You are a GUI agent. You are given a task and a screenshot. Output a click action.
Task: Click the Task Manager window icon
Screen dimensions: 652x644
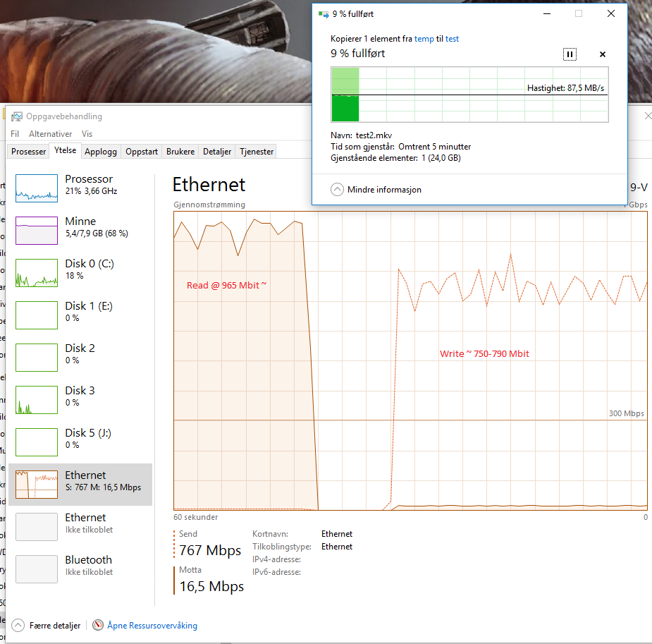pyautogui.click(x=17, y=116)
